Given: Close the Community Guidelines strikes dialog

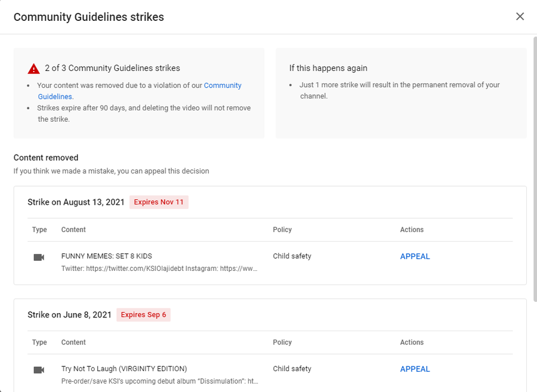Looking at the screenshot, I should 520,17.
